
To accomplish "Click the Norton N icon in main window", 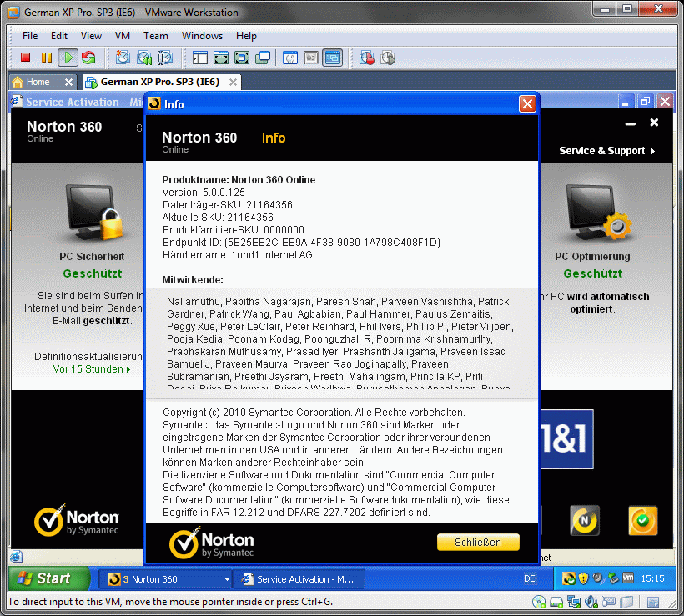I will [584, 520].
